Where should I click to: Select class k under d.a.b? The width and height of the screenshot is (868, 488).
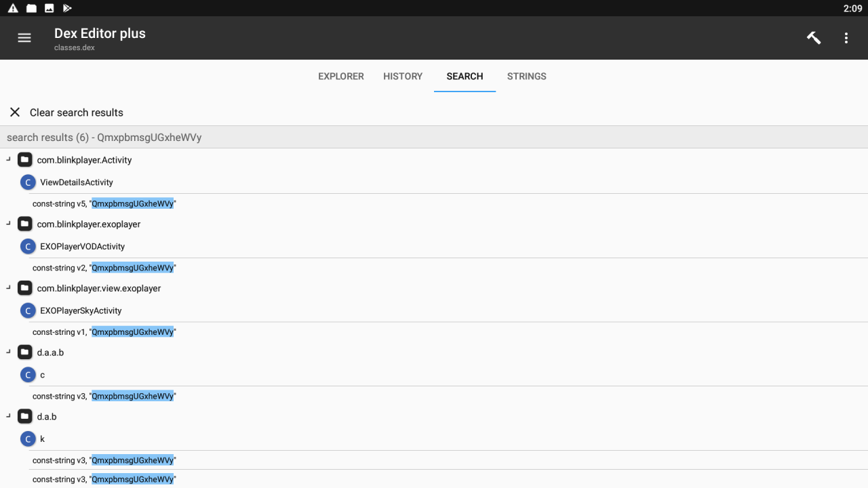point(42,439)
